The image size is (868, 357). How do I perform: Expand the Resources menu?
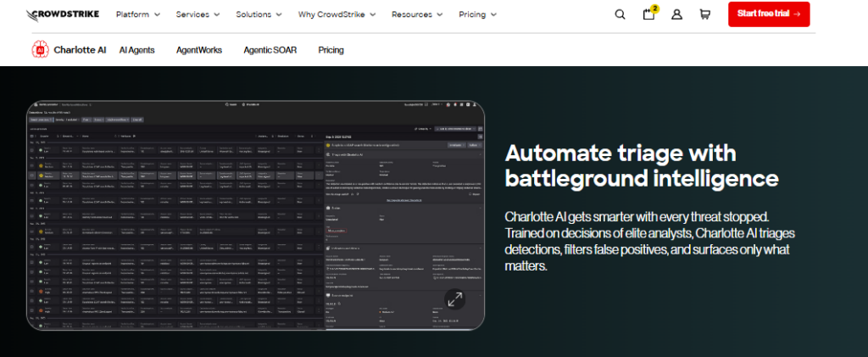click(x=417, y=14)
